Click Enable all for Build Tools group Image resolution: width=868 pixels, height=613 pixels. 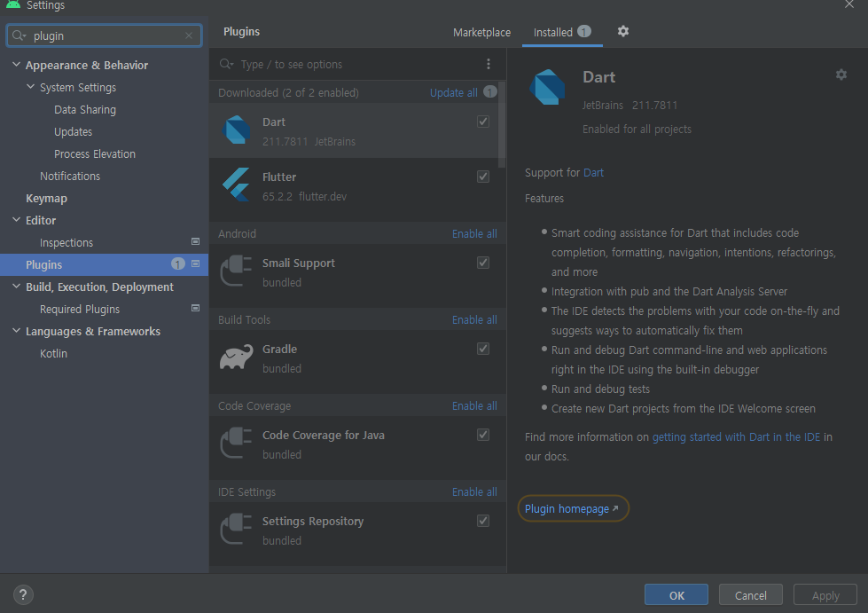pos(474,319)
